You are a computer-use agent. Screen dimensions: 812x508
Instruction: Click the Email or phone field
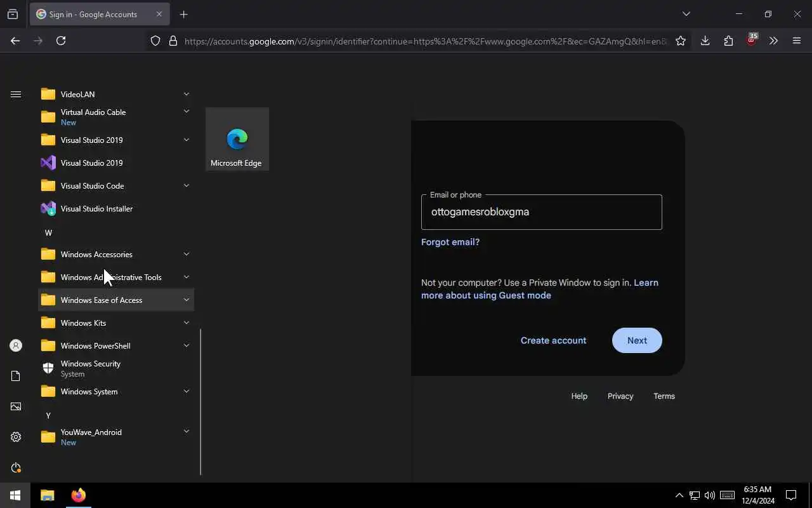(541, 212)
